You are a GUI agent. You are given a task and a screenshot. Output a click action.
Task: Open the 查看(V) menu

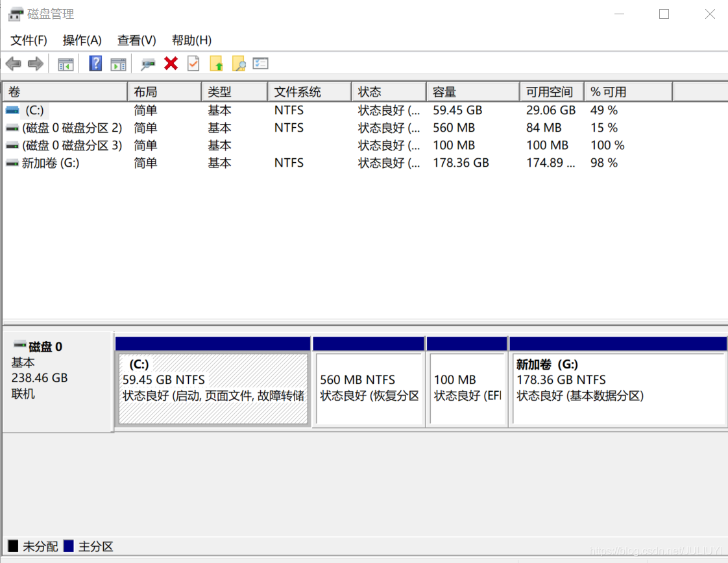(136, 40)
